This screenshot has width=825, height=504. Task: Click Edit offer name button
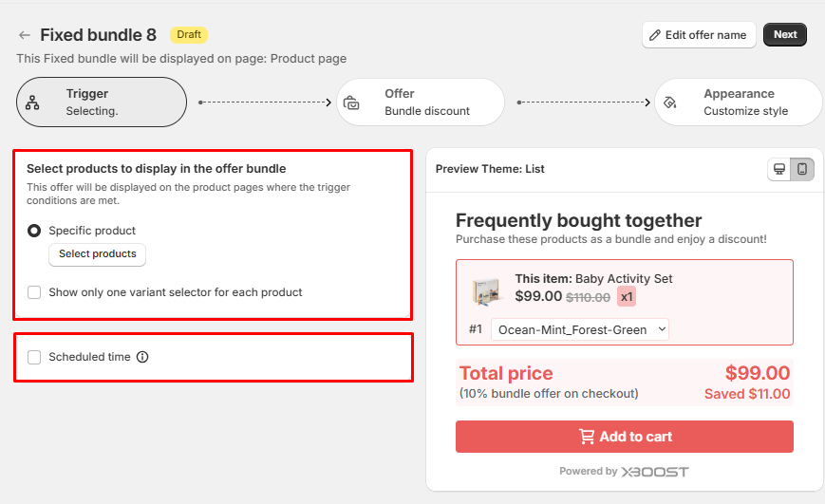coord(699,35)
